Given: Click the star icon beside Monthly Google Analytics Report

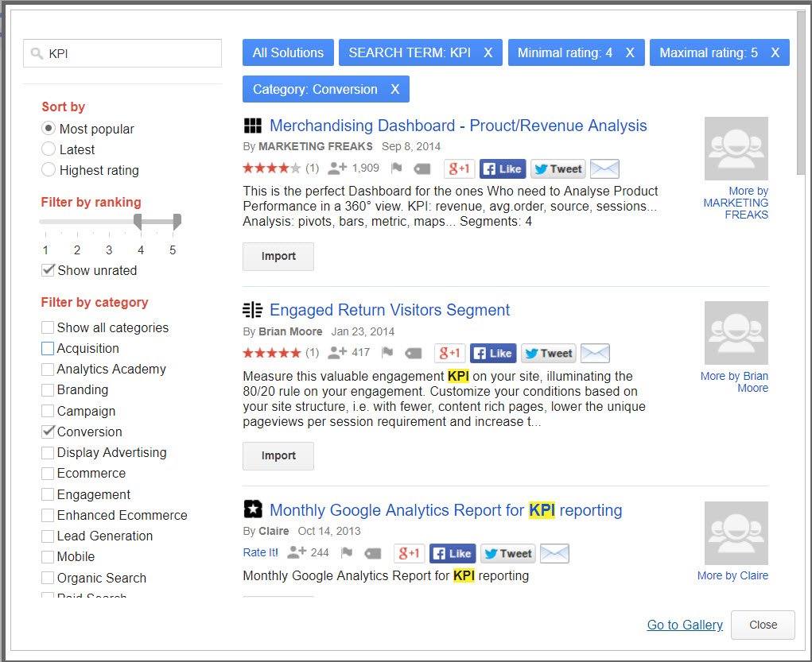Looking at the screenshot, I should click(x=253, y=509).
